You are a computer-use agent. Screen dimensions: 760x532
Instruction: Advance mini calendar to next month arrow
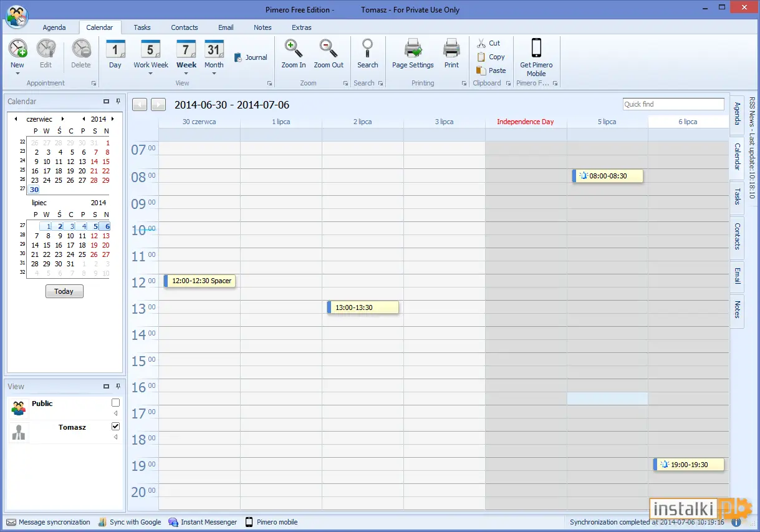(x=62, y=119)
